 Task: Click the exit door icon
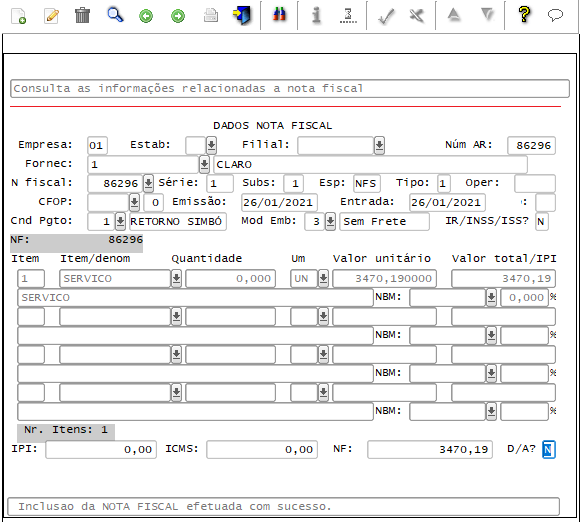(242, 16)
